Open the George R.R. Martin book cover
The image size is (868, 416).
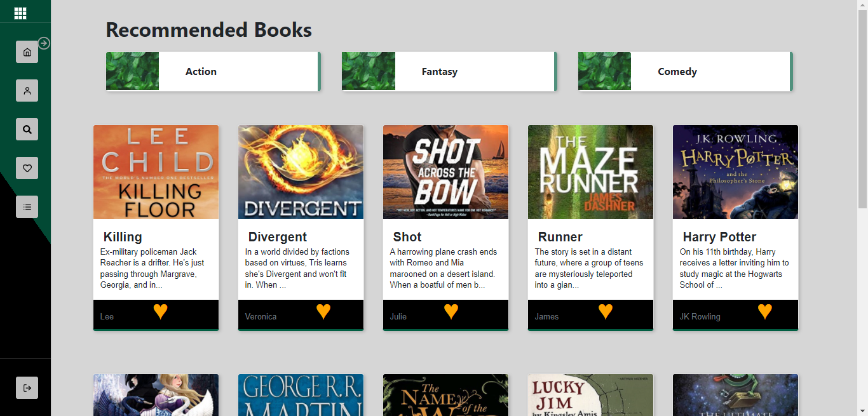[301, 395]
